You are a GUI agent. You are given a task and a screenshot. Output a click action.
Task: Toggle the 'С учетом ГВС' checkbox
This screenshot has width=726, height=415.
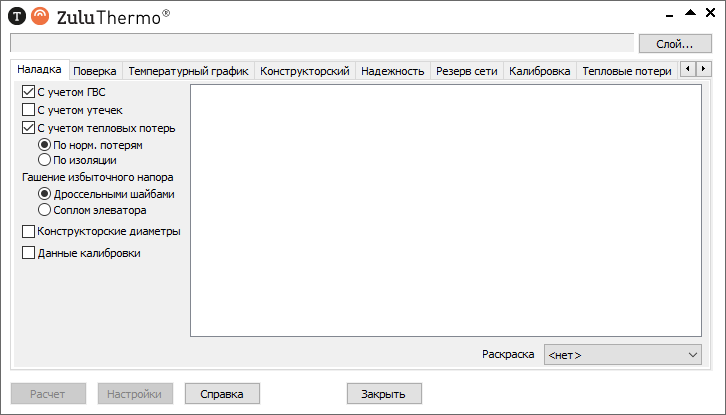click(x=28, y=92)
